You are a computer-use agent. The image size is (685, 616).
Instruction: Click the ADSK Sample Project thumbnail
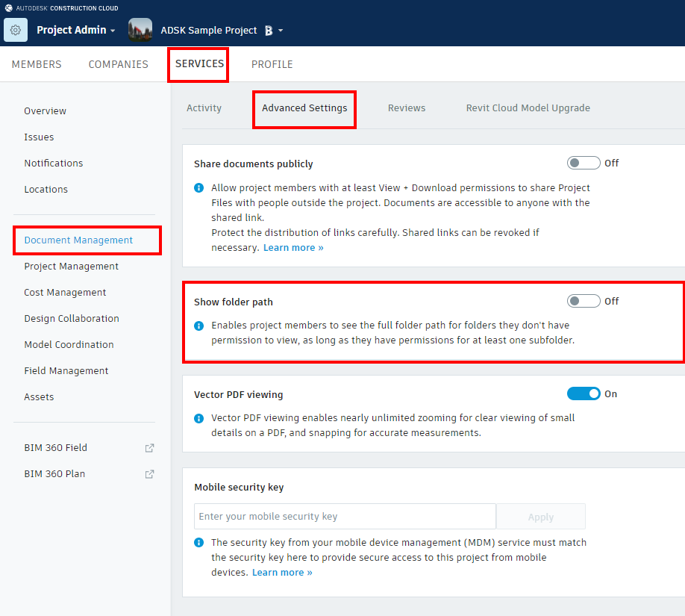point(140,30)
